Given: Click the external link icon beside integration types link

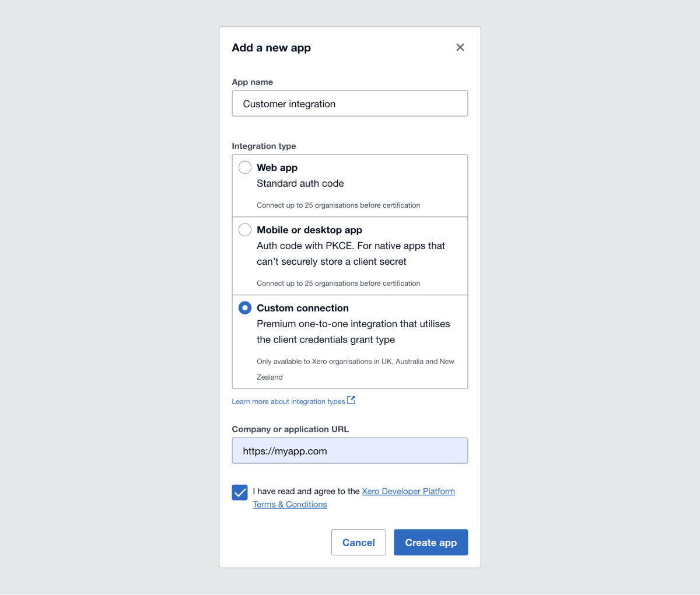Looking at the screenshot, I should (351, 399).
